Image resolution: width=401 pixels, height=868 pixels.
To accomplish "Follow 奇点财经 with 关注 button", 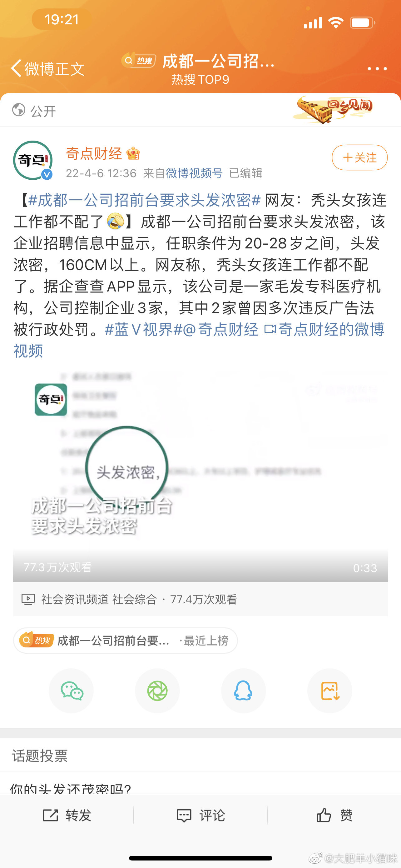I will [x=359, y=157].
